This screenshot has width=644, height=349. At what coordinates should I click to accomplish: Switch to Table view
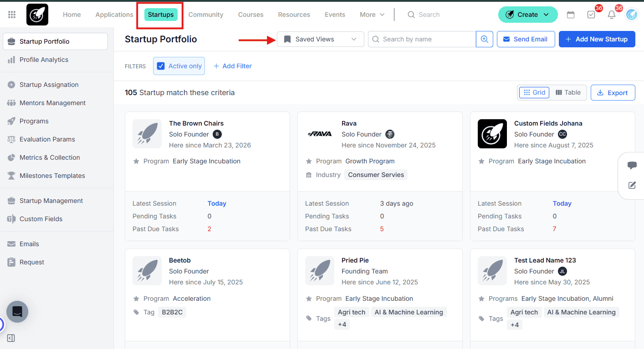pyautogui.click(x=568, y=92)
